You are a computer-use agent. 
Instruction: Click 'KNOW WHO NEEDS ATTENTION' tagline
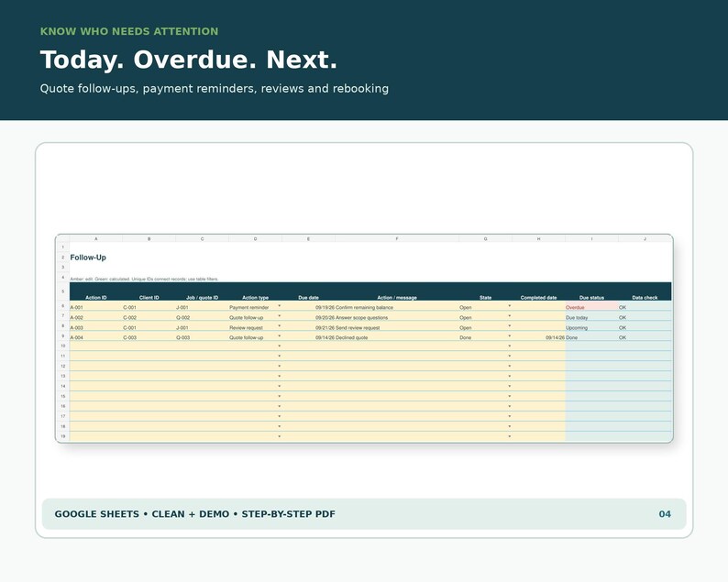click(x=129, y=31)
